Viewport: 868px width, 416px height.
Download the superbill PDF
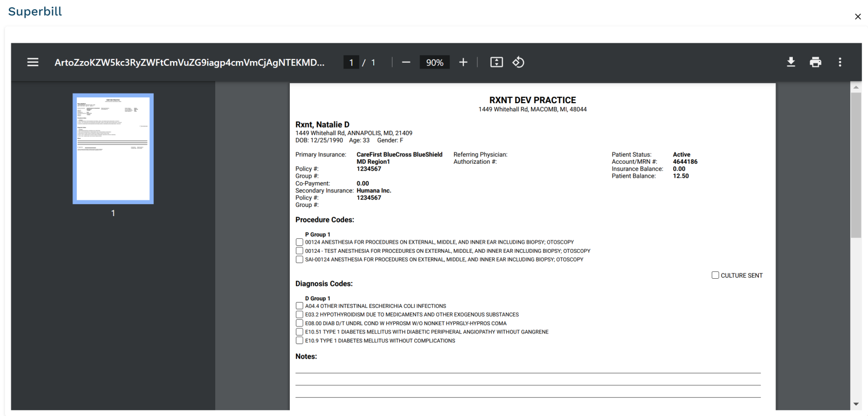(791, 62)
